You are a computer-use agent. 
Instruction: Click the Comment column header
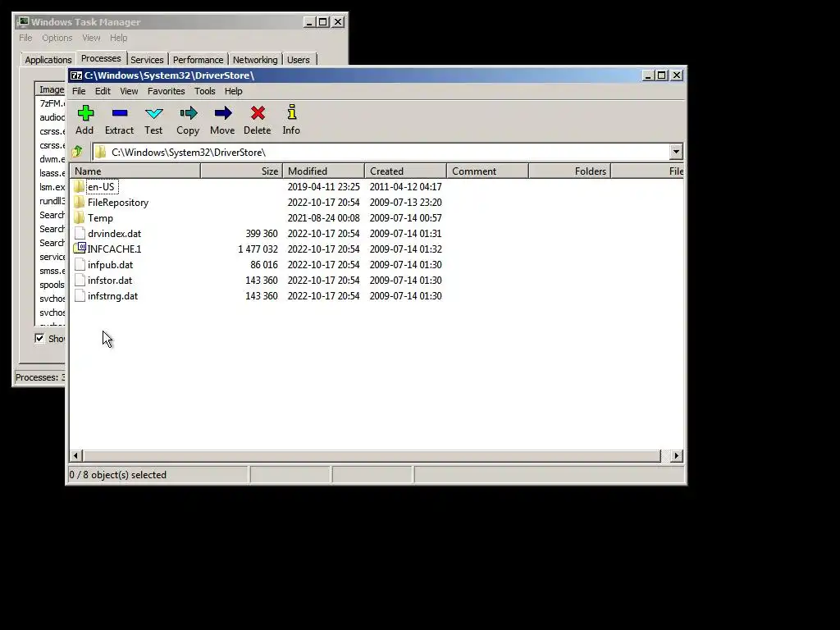487,171
